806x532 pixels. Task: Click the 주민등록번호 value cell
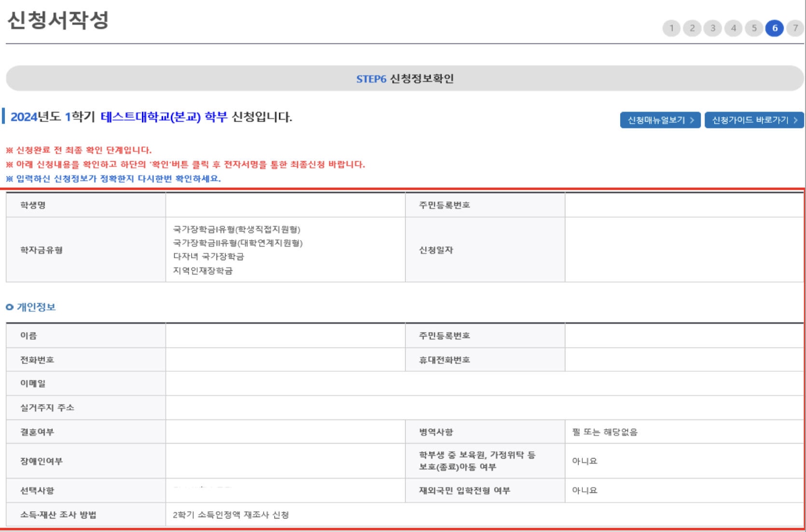click(x=685, y=205)
